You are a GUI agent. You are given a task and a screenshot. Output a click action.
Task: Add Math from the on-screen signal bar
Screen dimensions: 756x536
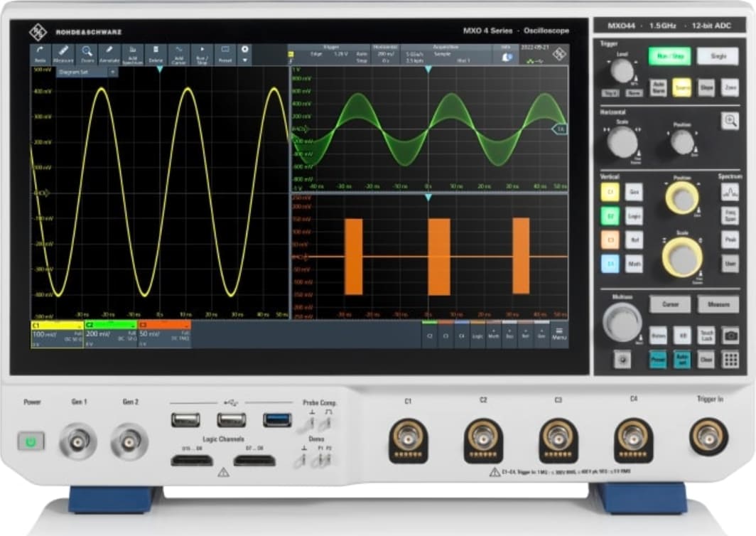(x=493, y=334)
